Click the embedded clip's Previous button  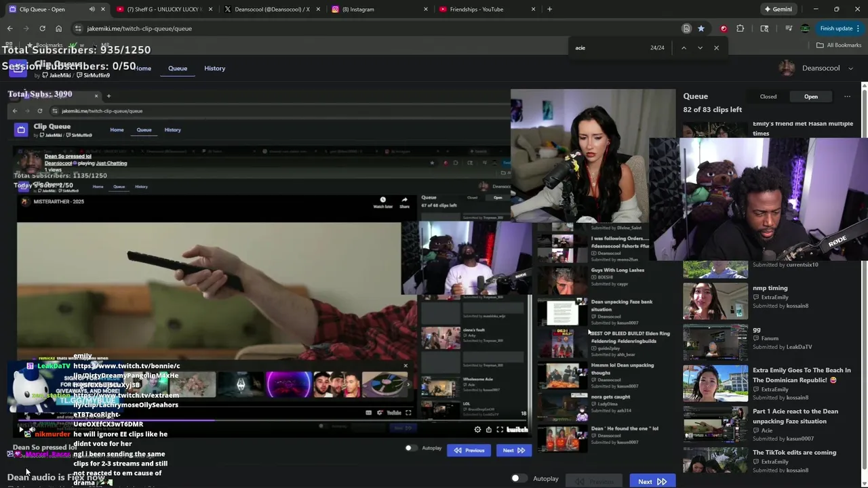469,450
